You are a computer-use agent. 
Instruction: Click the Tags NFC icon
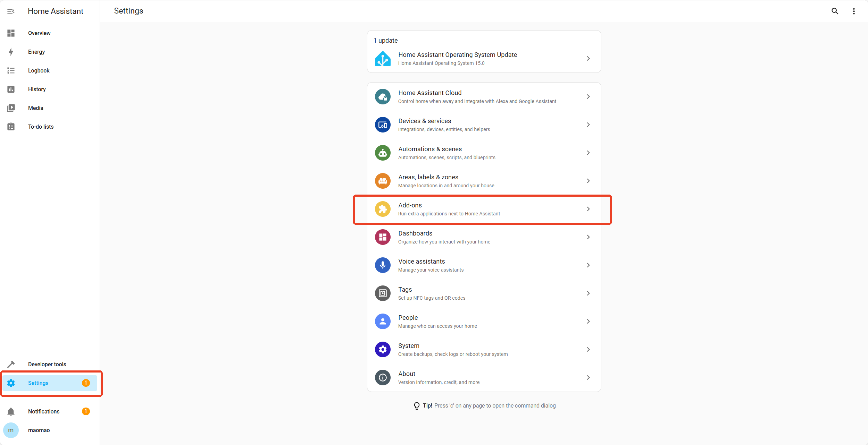pos(383,293)
